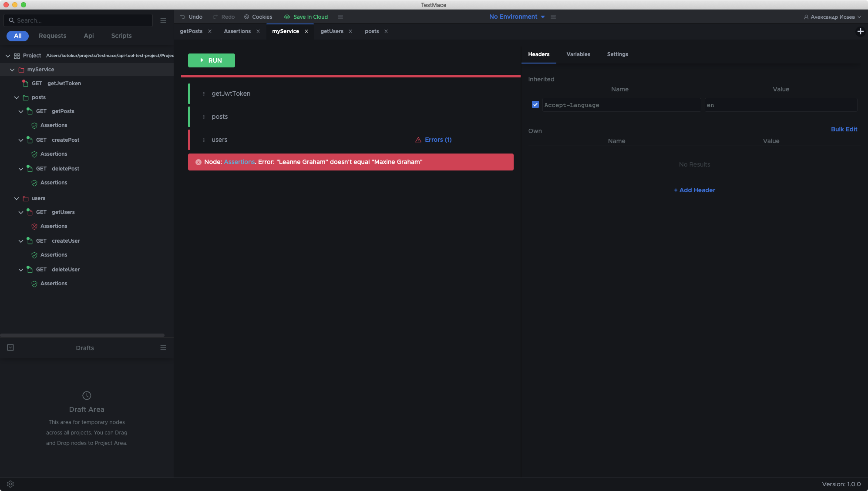
Task: Click the failed Assertions icon under getUsers
Action: (34, 226)
